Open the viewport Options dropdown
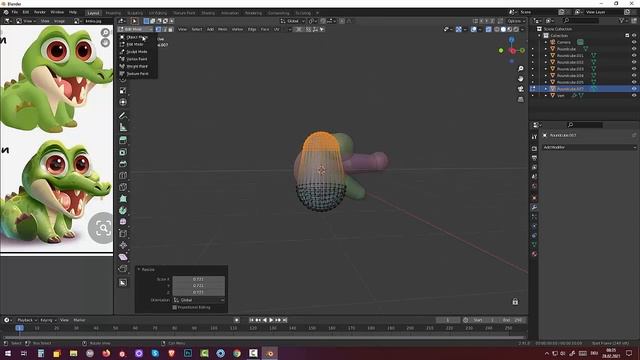 point(516,21)
